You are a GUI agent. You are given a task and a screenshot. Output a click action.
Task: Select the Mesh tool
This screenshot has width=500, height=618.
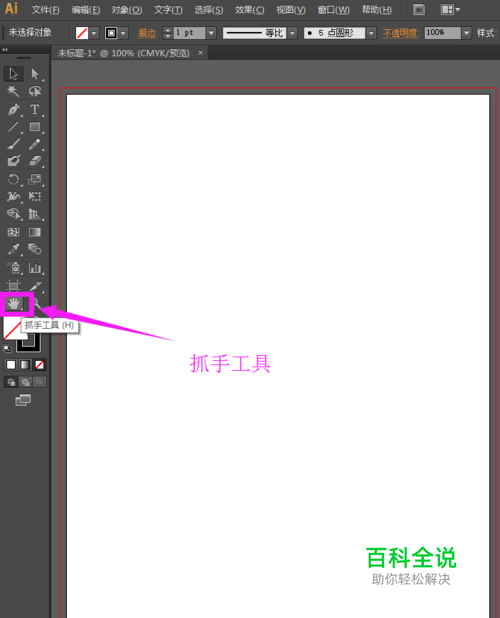(x=13, y=232)
